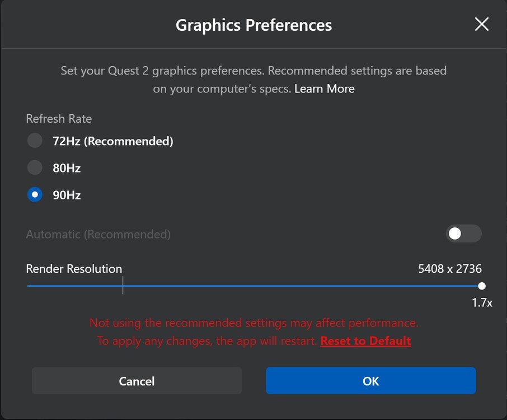507x420 pixels.
Task: Select the 72Hz (Recommended) radio button
Action: 35,141
